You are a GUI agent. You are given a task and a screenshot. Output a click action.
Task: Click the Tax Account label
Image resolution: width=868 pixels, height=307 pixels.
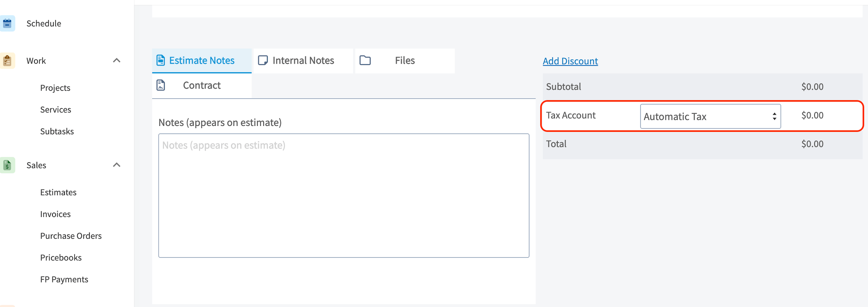(571, 115)
